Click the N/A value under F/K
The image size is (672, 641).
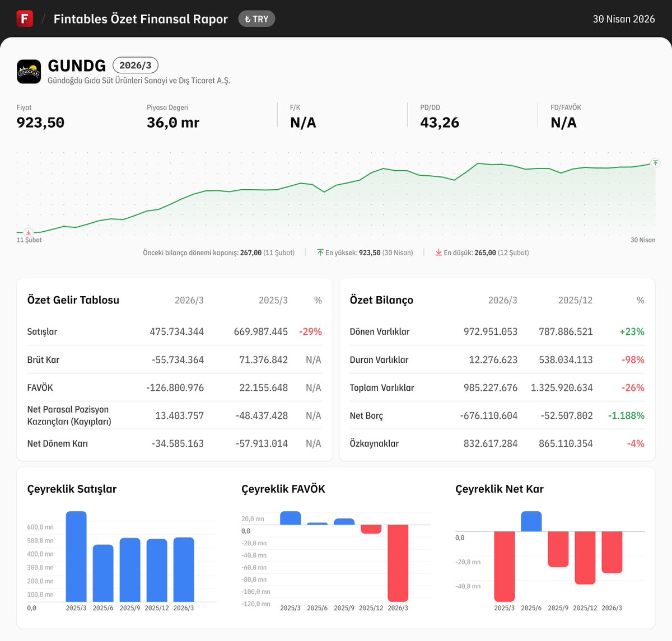point(303,123)
